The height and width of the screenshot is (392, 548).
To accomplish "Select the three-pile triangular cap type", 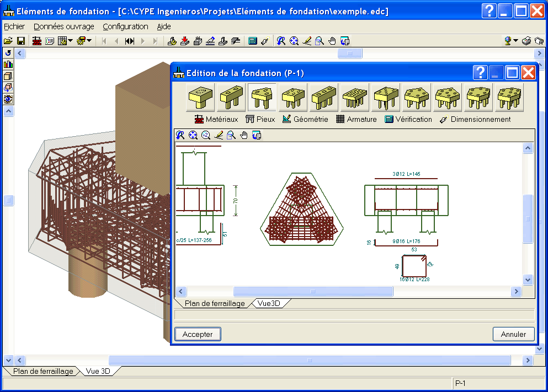I will (x=262, y=98).
